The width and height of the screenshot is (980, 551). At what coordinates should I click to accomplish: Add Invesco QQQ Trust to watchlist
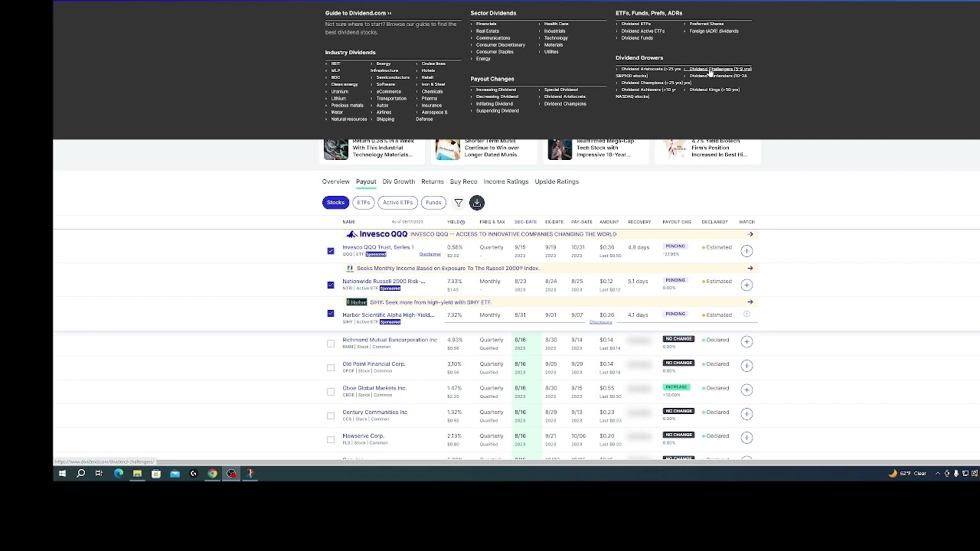[746, 251]
